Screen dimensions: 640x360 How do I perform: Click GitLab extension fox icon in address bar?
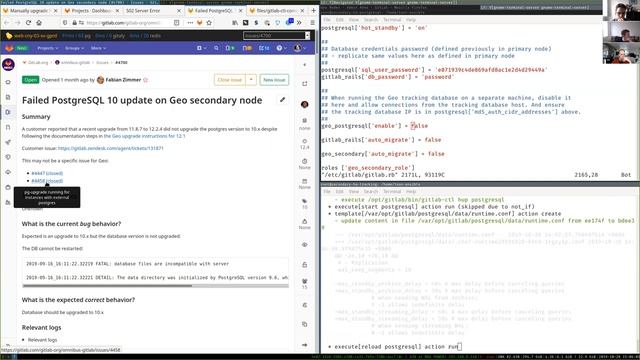pyautogui.click(x=200, y=23)
